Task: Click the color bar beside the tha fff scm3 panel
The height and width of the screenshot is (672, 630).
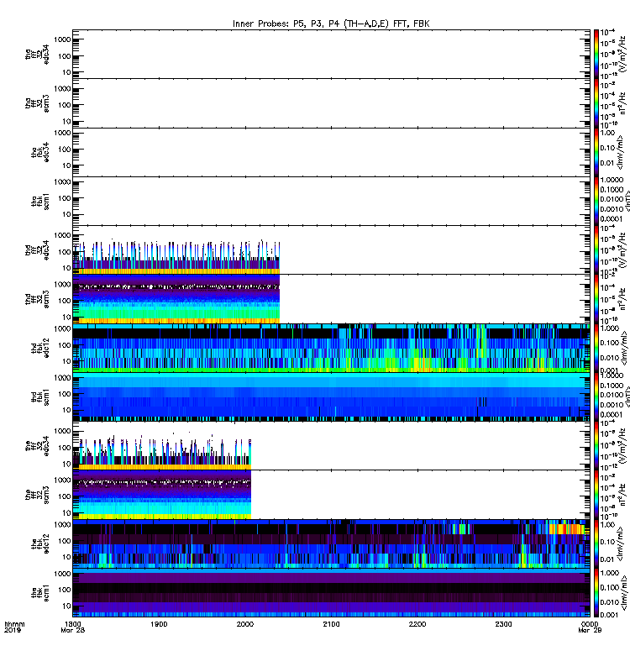Action: tap(596, 103)
